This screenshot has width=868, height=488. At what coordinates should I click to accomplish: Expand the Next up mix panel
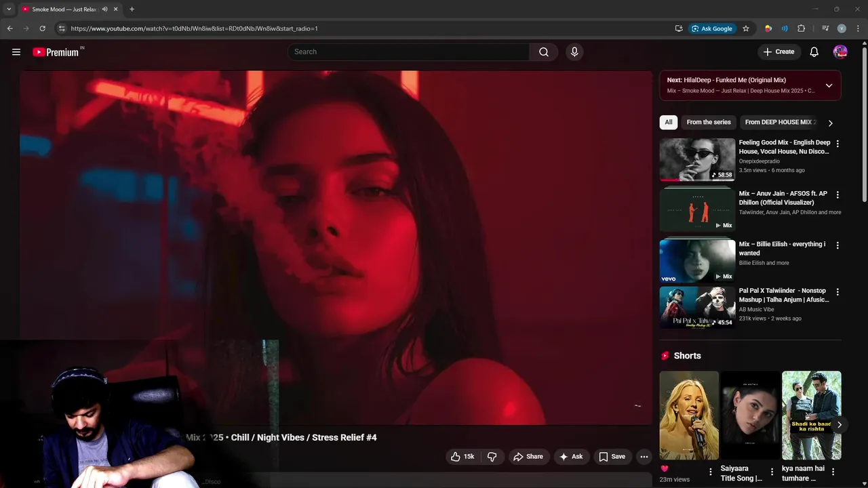point(829,85)
